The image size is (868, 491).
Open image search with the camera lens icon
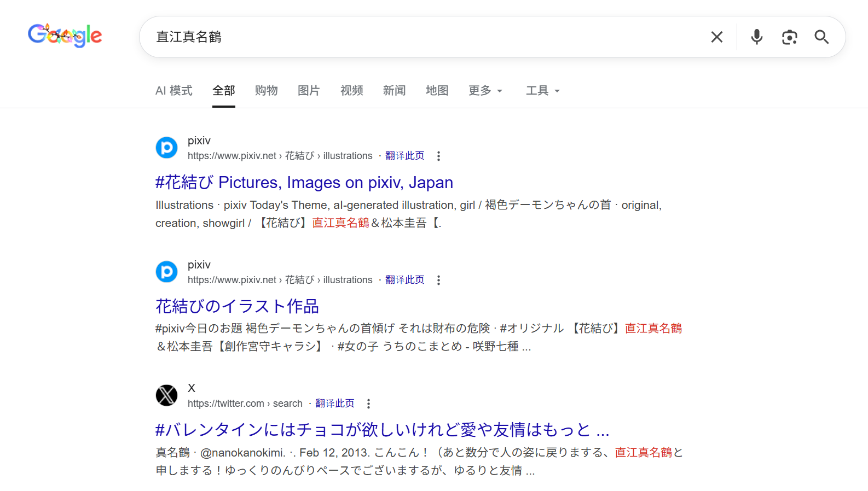pyautogui.click(x=789, y=37)
